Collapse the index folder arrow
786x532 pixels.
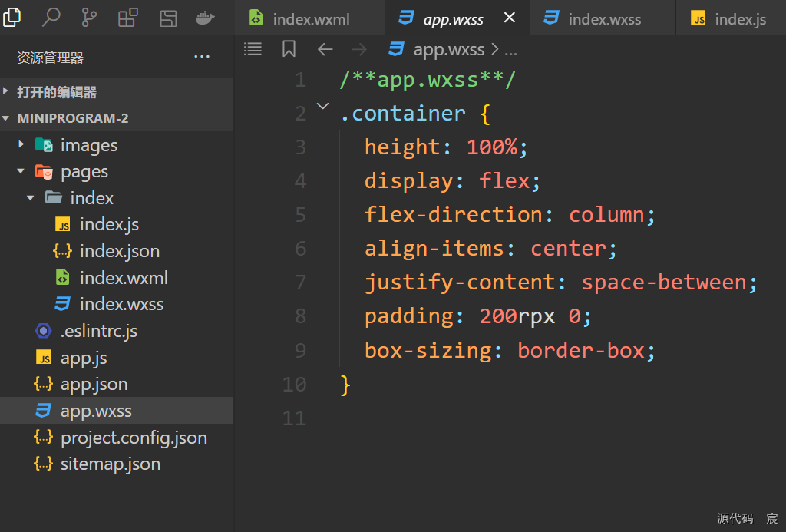(x=31, y=197)
